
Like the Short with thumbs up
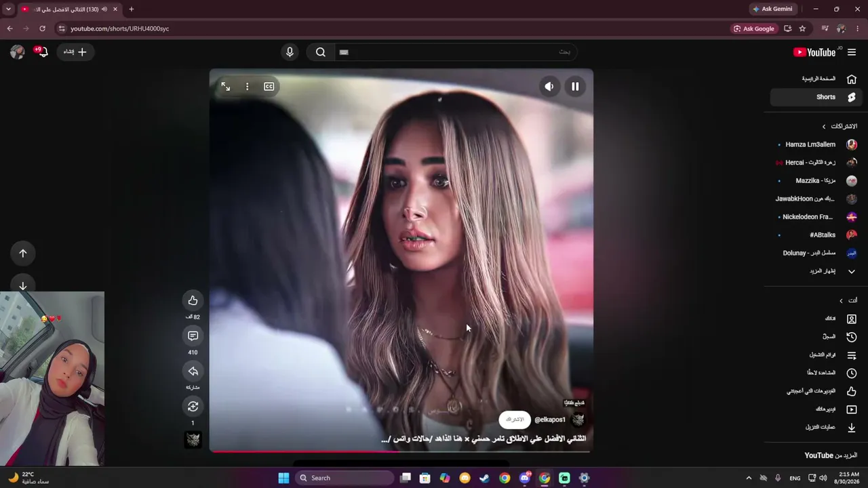click(x=193, y=300)
